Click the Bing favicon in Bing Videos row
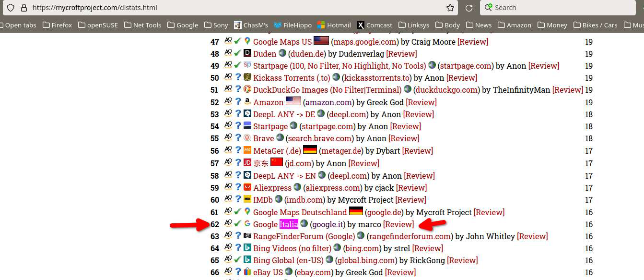This screenshot has height=280, width=644. click(247, 247)
